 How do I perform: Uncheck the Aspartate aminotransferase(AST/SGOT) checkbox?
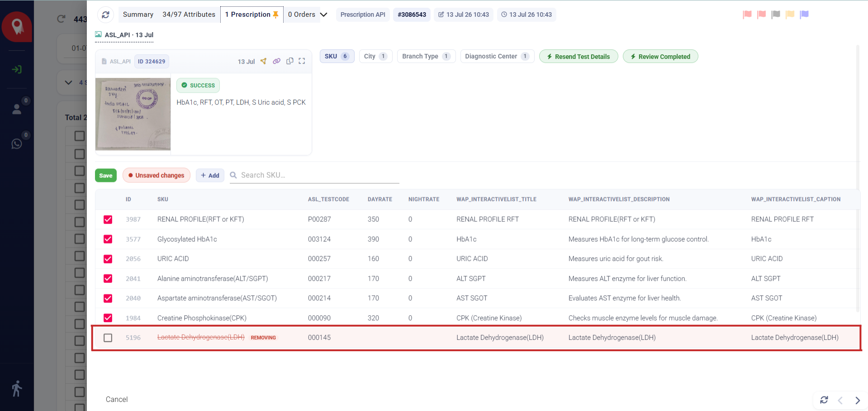click(x=108, y=298)
